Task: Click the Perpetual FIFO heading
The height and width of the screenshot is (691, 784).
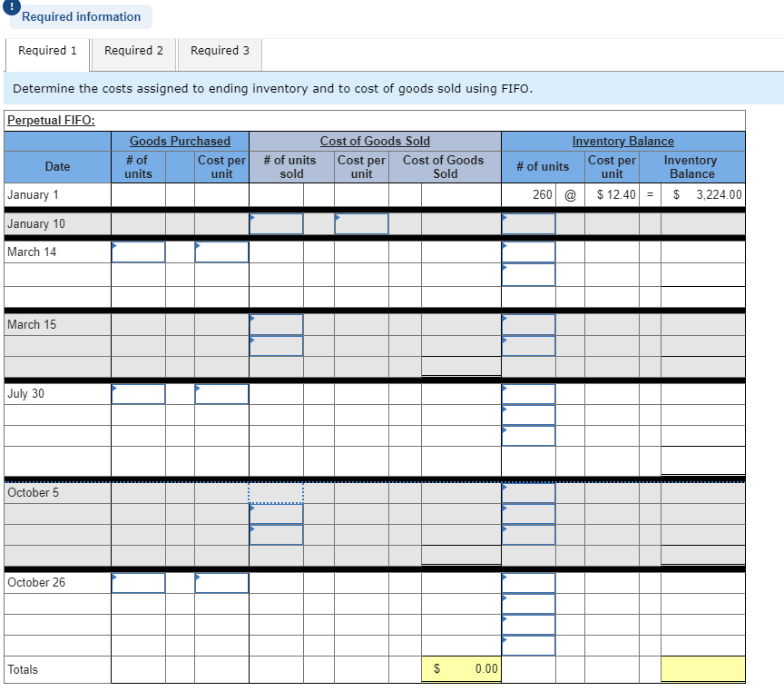Action: pos(51,120)
